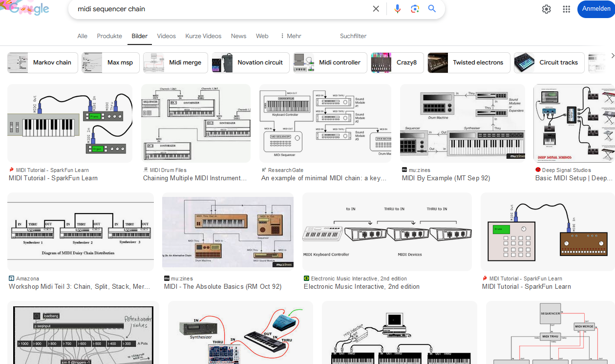Open the loadbang Max patch image
Screen dimensions: 615x364
(83, 332)
